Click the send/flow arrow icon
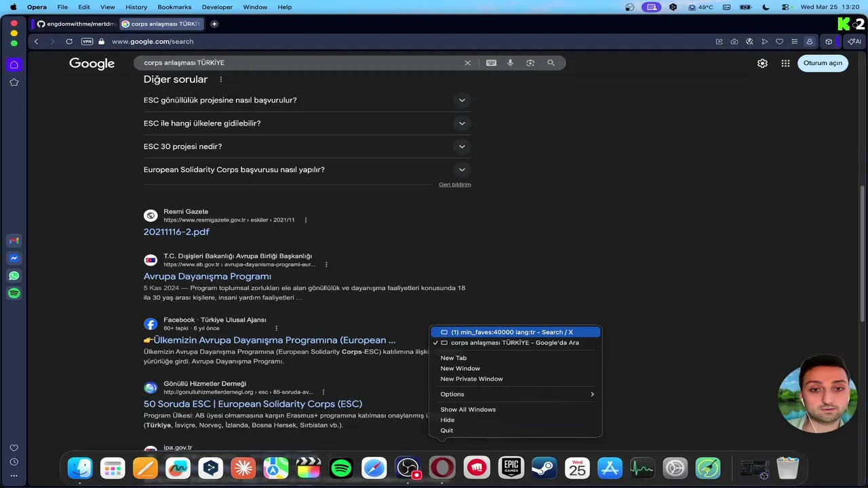This screenshot has width=868, height=488. coord(765,41)
